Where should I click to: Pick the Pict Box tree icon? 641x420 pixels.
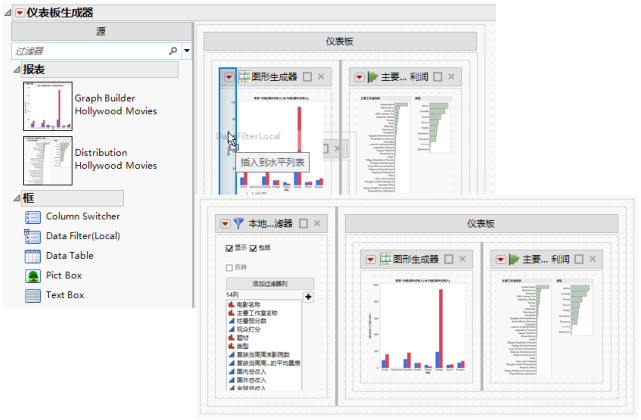pyautogui.click(x=33, y=276)
